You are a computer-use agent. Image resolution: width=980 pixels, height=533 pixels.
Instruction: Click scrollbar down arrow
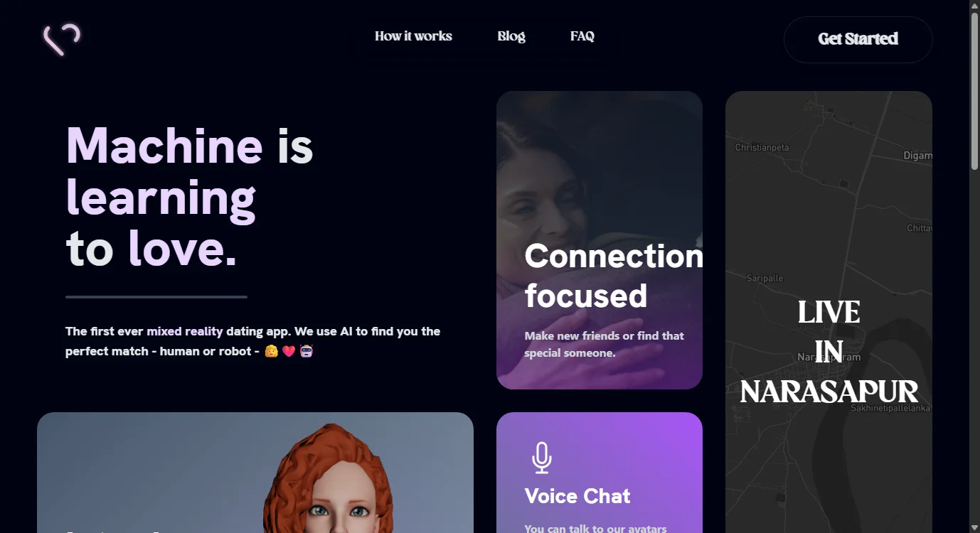pos(974,527)
